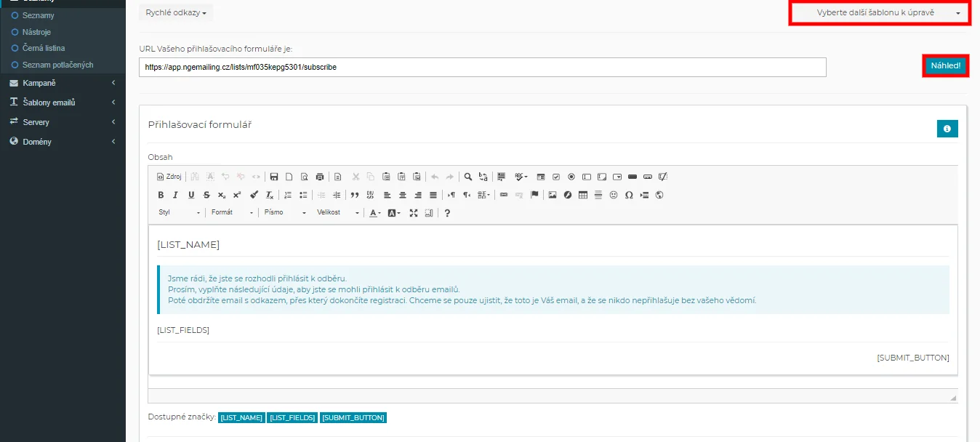
Task: Open Find with the magnifier icon
Action: point(468,177)
